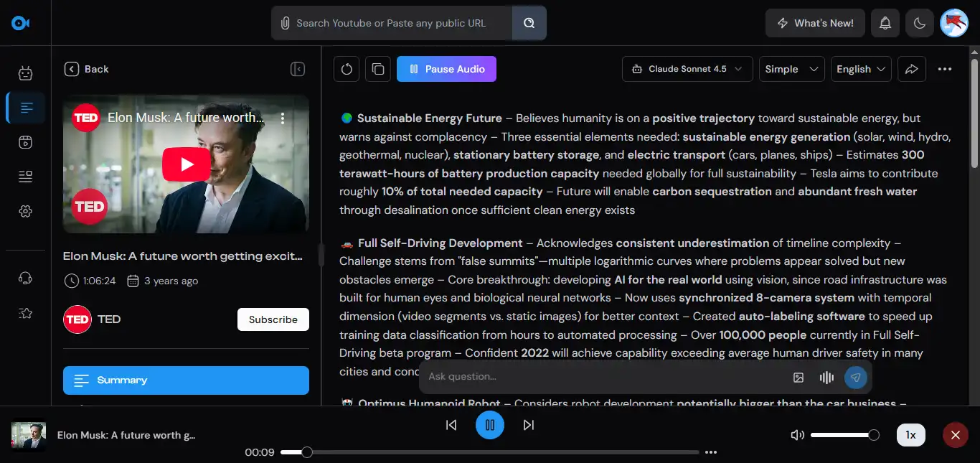Go Back to the previous page
This screenshot has height=463, width=980.
click(x=87, y=69)
